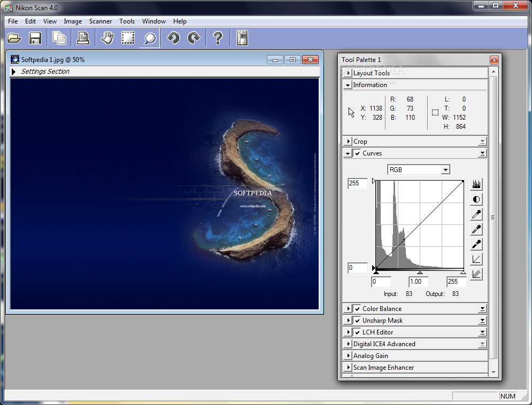Expand the Crop section
Viewport: 532px width, 405px height.
click(348, 142)
